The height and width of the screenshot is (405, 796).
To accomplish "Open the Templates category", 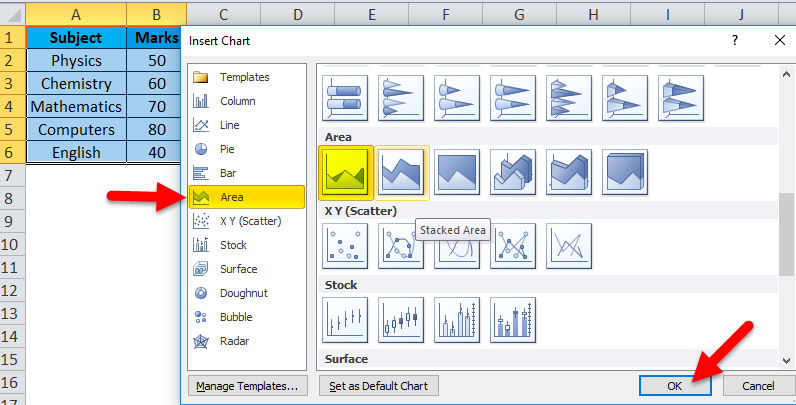I will (244, 77).
